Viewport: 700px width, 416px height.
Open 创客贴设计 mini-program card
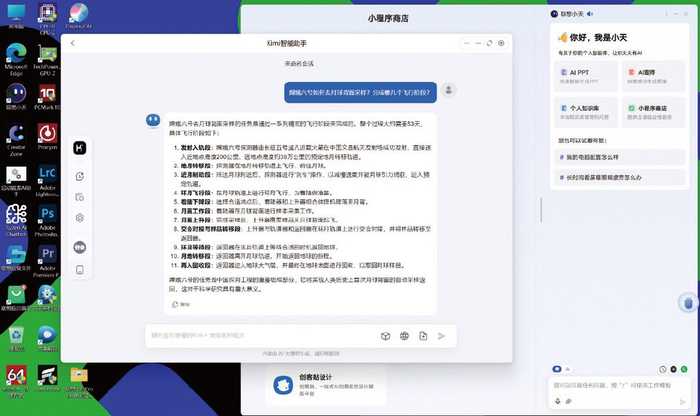[327, 385]
